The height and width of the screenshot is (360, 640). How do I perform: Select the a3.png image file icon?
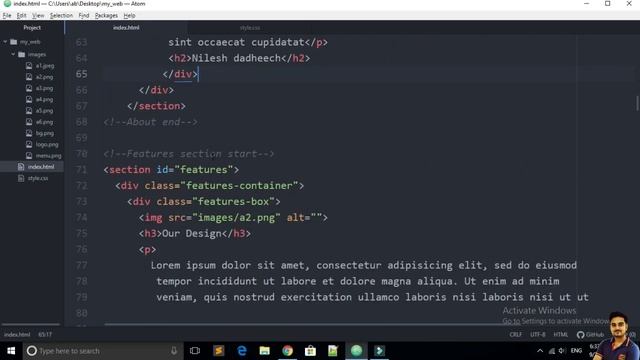pyautogui.click(x=29, y=88)
